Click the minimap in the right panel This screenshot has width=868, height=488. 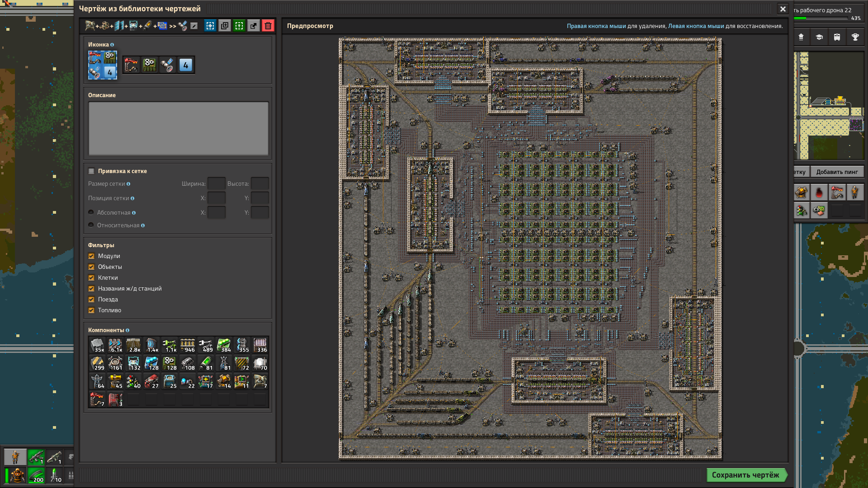click(x=829, y=106)
